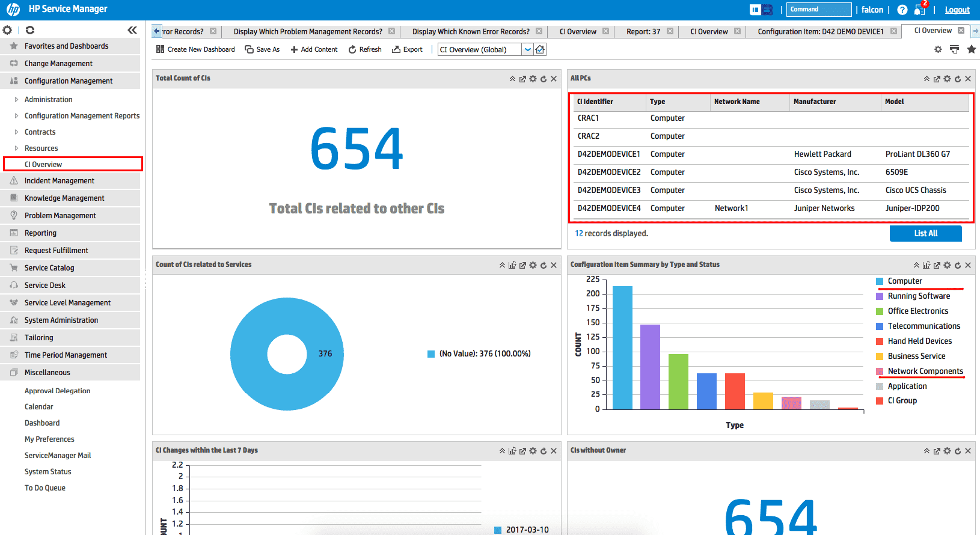Viewport: 980px width, 535px height.
Task: Open dashboard settings gear near print icon
Action: point(938,49)
